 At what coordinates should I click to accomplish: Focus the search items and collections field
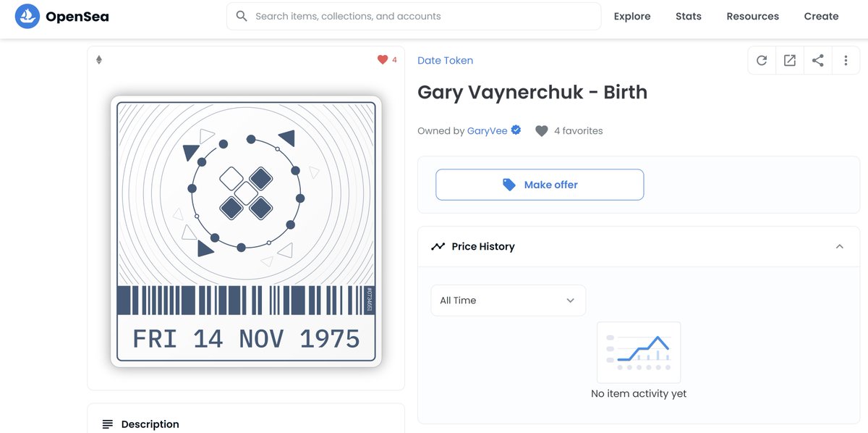pos(414,16)
